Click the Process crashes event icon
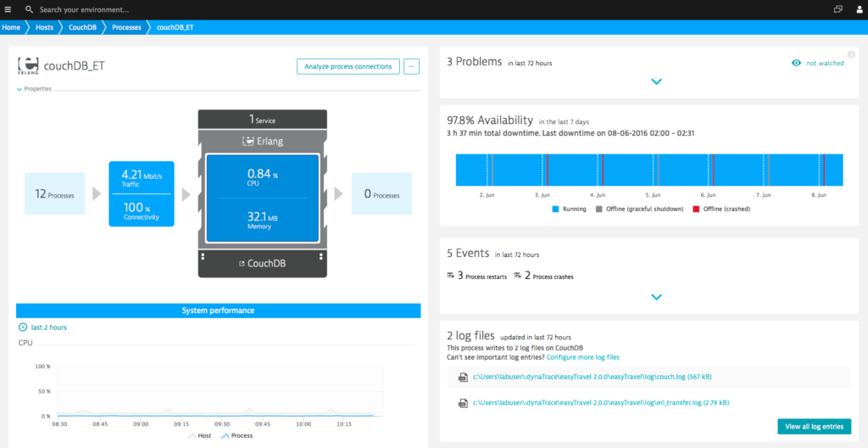The image size is (868, 448). [518, 275]
